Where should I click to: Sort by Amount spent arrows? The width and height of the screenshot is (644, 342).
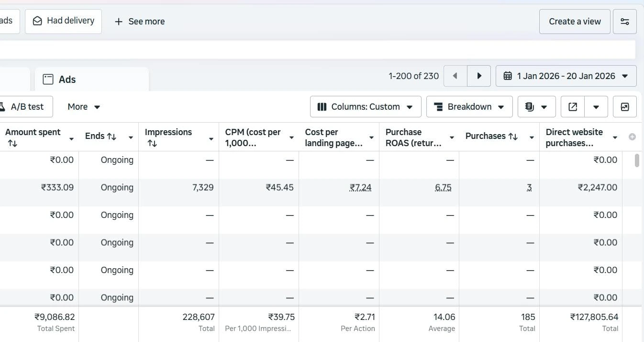pos(12,143)
